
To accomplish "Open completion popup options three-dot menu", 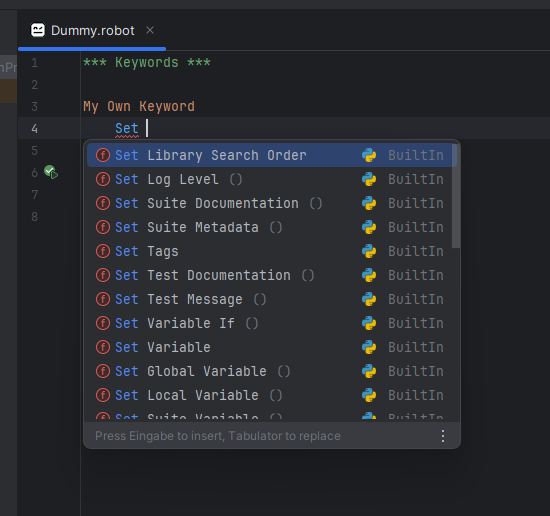I will point(443,436).
